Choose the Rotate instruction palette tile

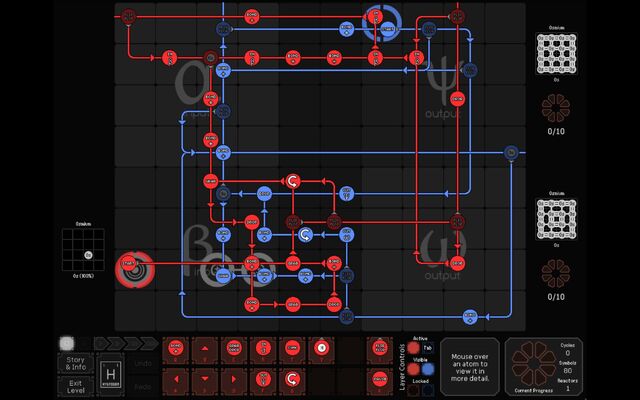[292, 380]
